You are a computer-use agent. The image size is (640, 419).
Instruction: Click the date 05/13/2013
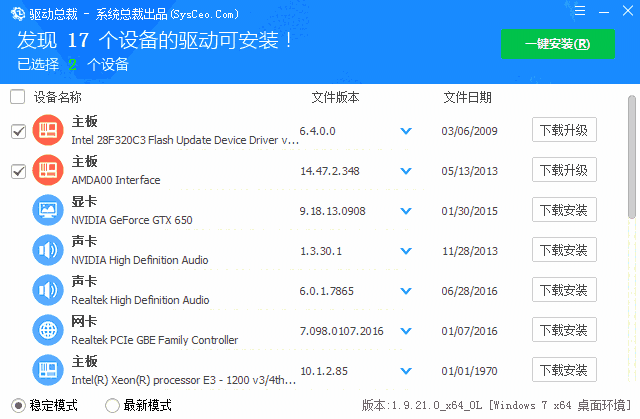[469, 171]
